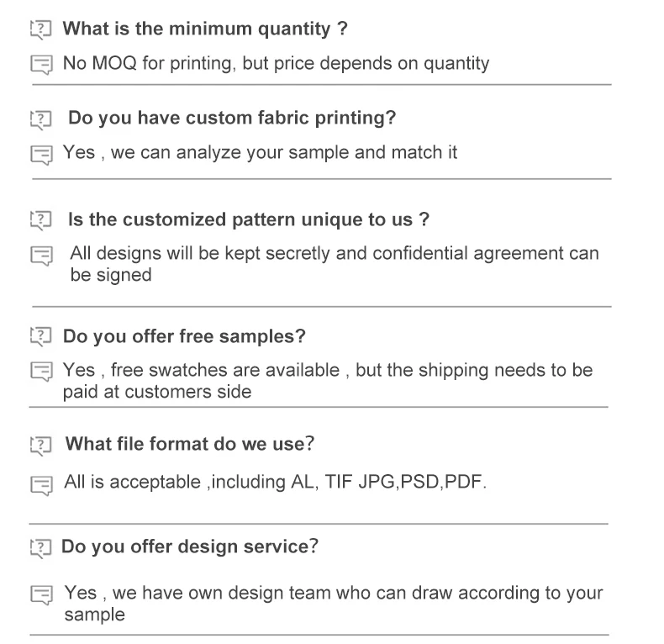Click question icon beside free samples question
Screen dimensions: 664x644
40,337
